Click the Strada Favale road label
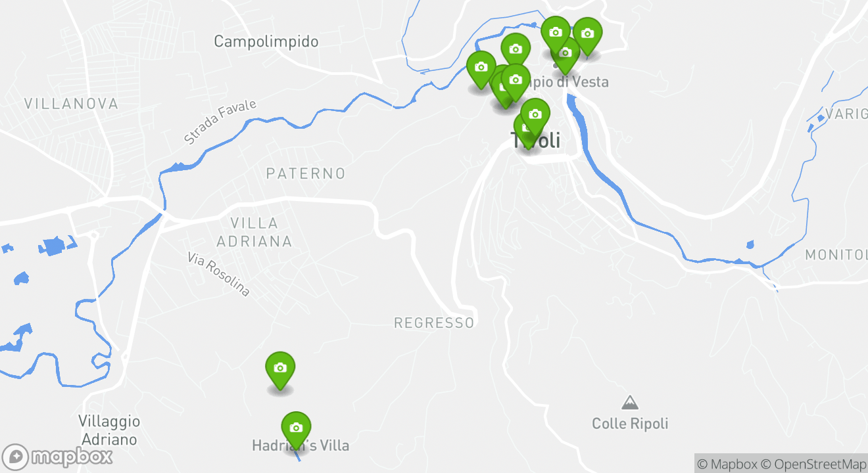This screenshot has width=868, height=473. point(220,122)
